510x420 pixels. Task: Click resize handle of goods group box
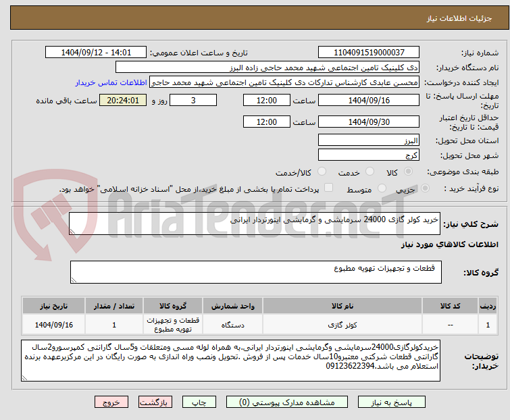click(x=74, y=280)
